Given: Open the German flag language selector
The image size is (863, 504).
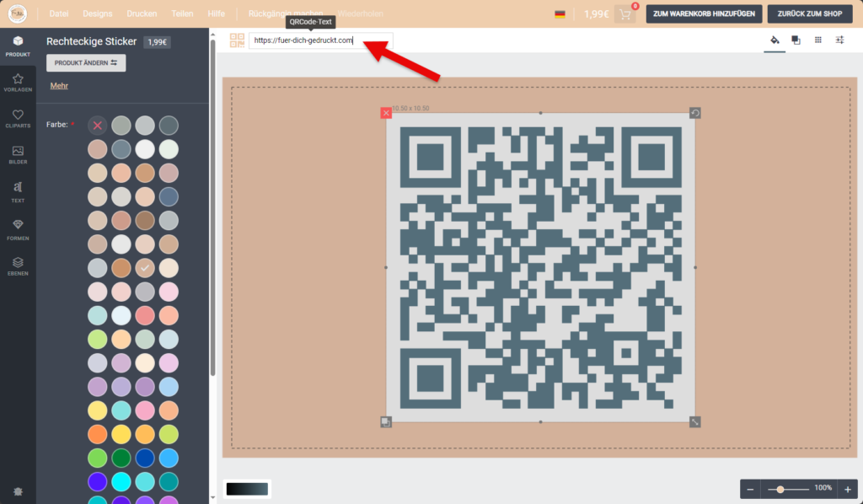Looking at the screenshot, I should pyautogui.click(x=560, y=14).
